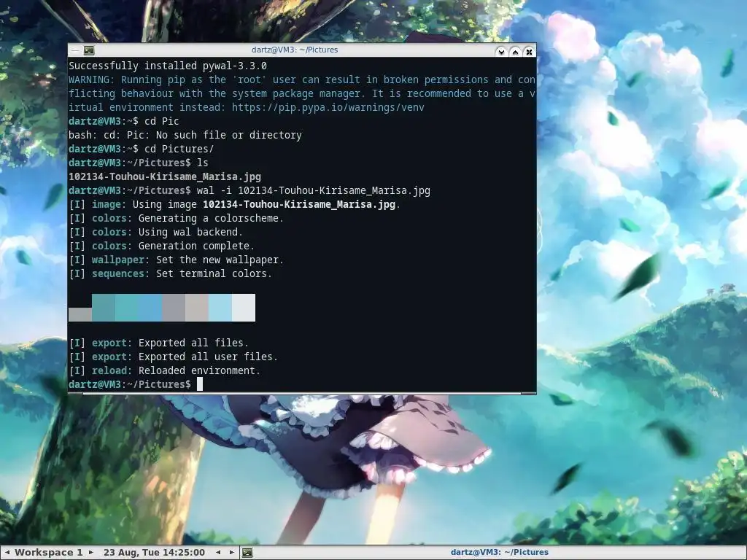
Task: Click the blue swatch in the palette
Action: [150, 308]
